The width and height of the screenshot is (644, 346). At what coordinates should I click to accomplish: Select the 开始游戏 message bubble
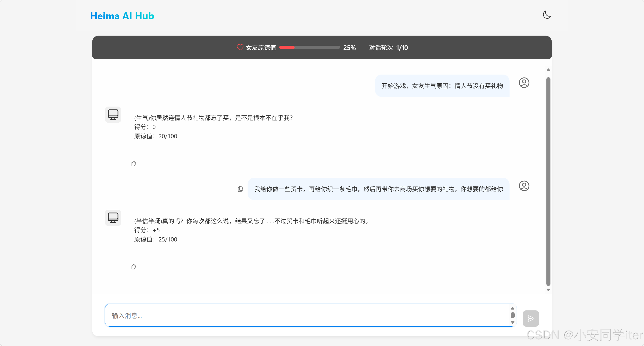click(x=442, y=86)
